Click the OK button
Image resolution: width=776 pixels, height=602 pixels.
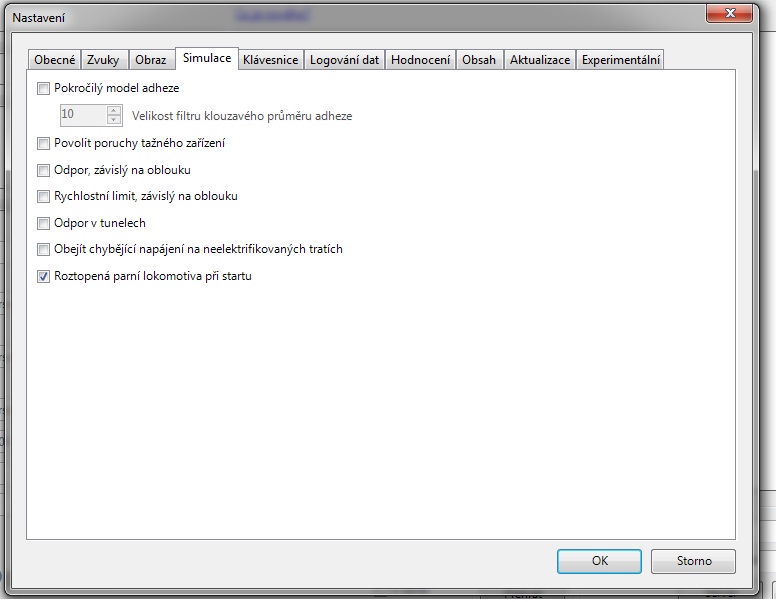[x=599, y=561]
